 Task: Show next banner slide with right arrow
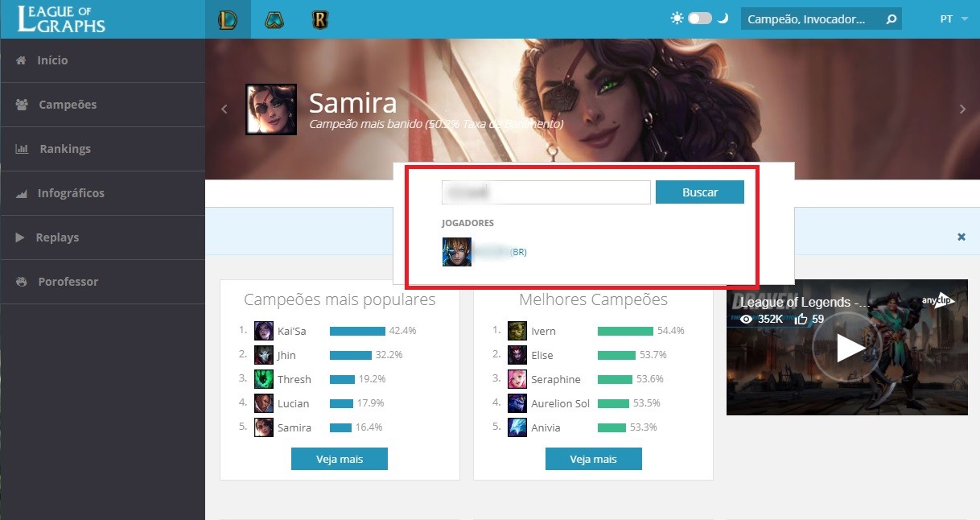coord(961,109)
